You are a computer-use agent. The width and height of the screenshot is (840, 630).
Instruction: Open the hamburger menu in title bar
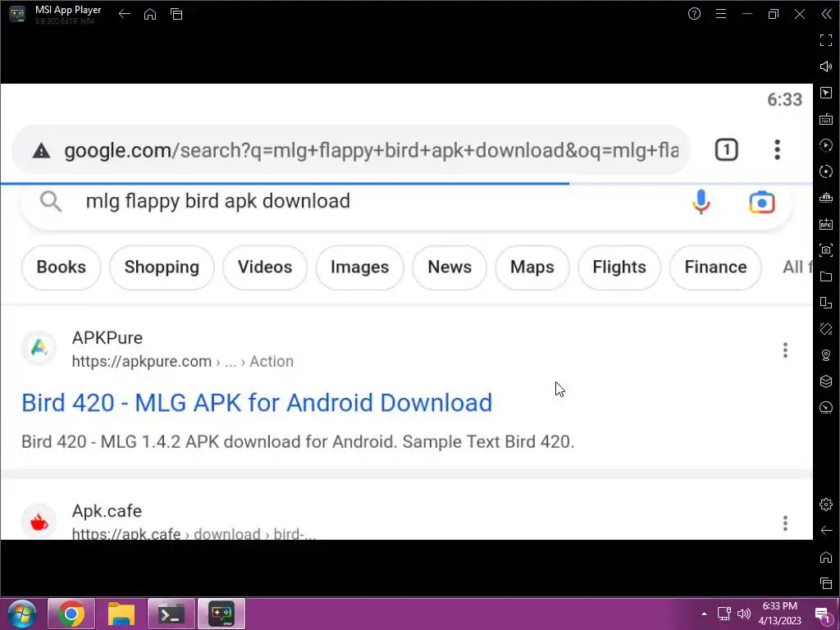(x=720, y=14)
